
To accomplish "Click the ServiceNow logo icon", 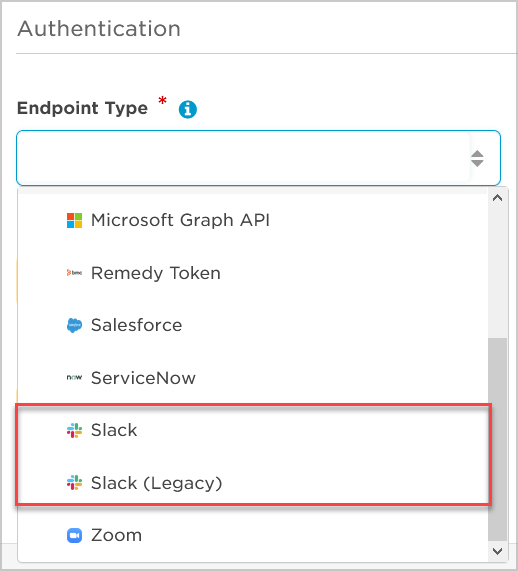I will (74, 378).
